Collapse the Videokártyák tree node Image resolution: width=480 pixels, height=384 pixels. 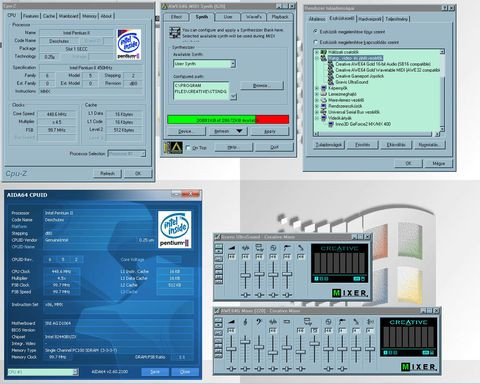coord(317,118)
